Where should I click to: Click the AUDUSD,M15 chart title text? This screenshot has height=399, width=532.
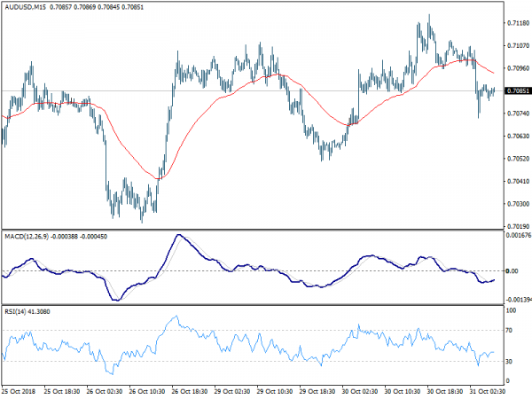pos(26,7)
